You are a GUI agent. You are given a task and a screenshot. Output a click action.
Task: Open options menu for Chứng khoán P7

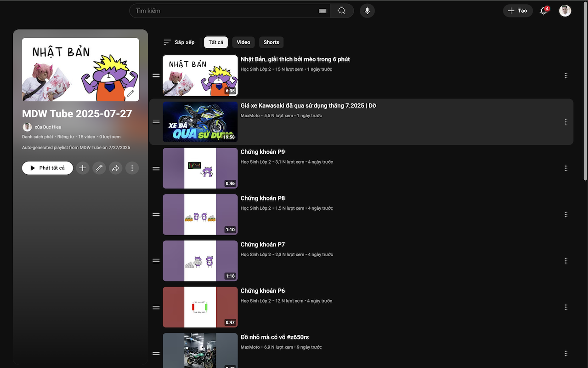pyautogui.click(x=565, y=261)
